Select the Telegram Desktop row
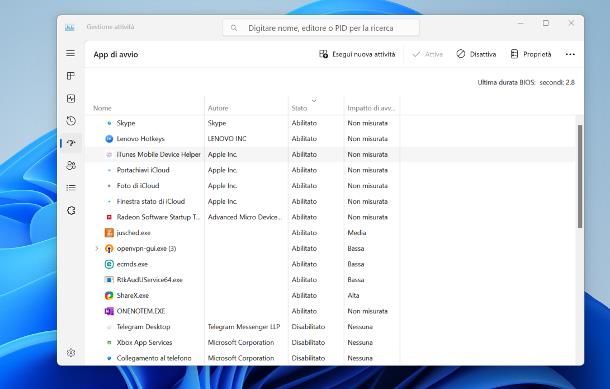Screen dimensions: 610x389 [x=330, y=327]
